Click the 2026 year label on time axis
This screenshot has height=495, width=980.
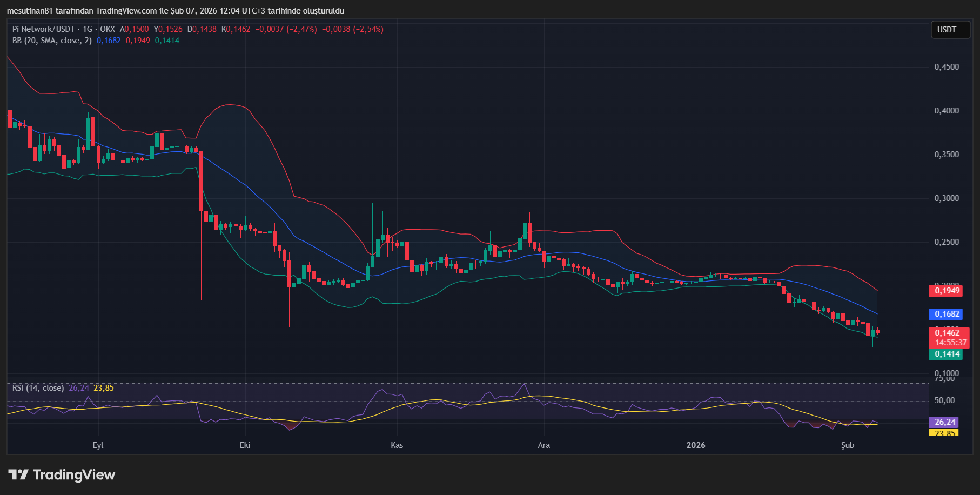point(696,445)
